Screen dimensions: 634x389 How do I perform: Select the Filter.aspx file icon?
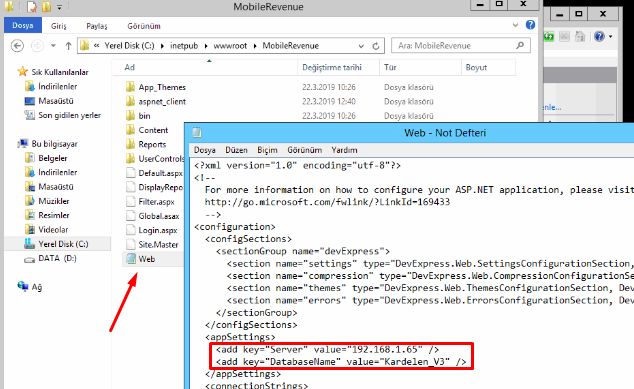pyautogui.click(x=130, y=201)
